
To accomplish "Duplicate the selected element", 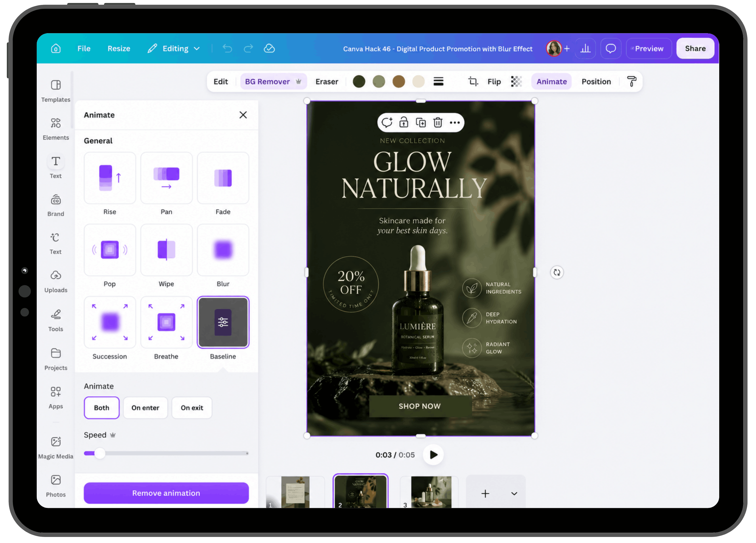I will pos(421,123).
